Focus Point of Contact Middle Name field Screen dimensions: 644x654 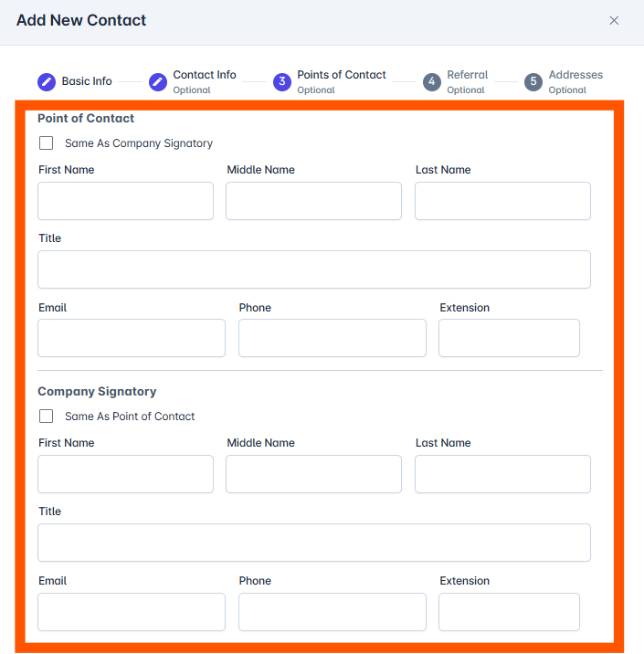click(x=313, y=201)
